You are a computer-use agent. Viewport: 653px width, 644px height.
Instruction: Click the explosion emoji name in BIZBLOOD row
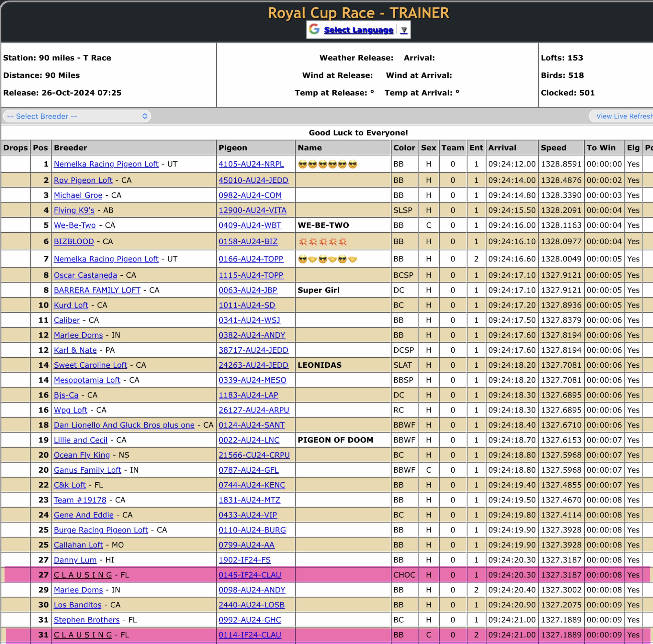tap(322, 242)
